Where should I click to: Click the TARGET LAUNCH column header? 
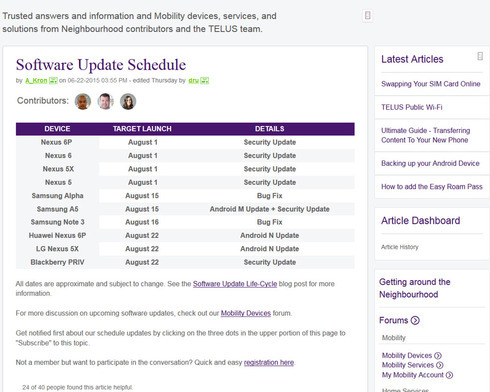coord(142,129)
